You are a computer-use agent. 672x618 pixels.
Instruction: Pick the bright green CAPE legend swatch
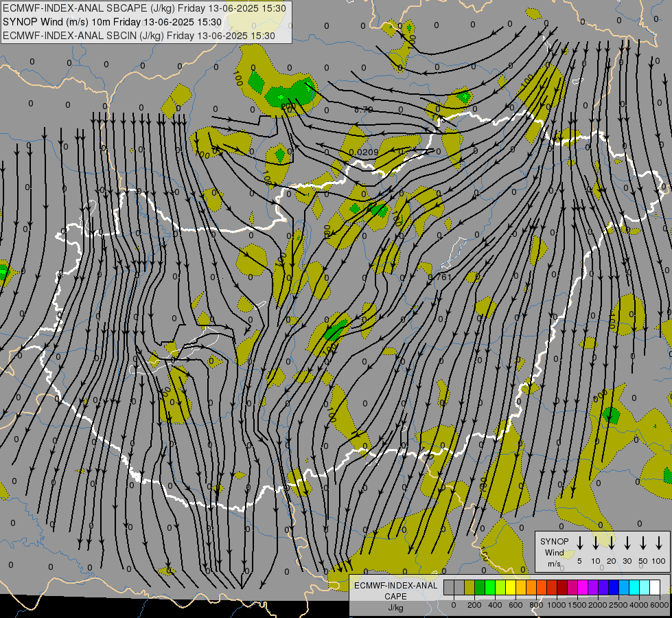490,587
